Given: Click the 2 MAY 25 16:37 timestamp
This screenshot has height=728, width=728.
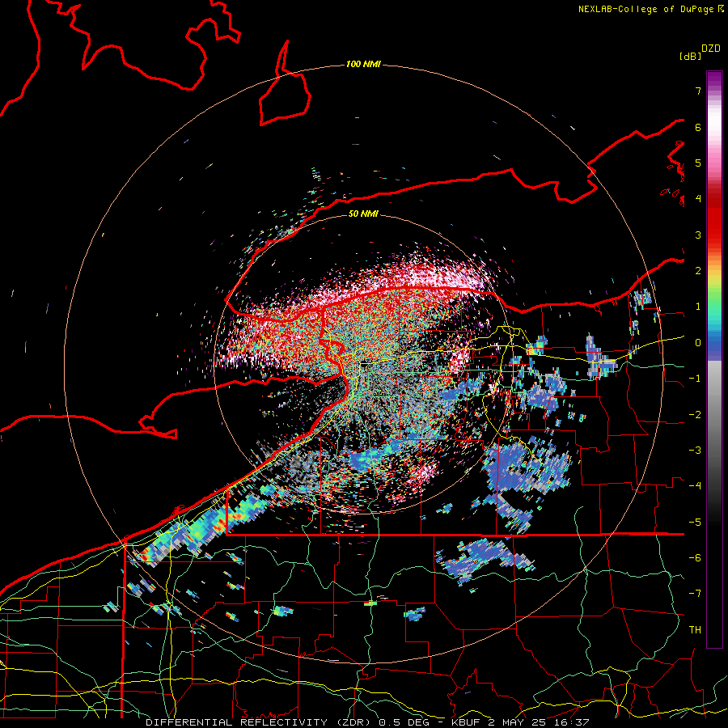Looking at the screenshot, I should click(539, 722).
